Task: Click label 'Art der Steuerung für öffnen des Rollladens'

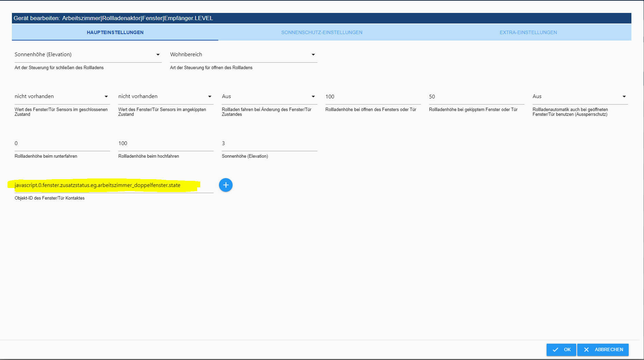Action: point(211,68)
